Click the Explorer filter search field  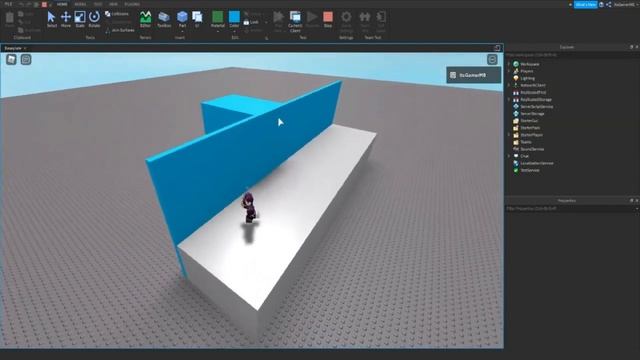pyautogui.click(x=571, y=55)
